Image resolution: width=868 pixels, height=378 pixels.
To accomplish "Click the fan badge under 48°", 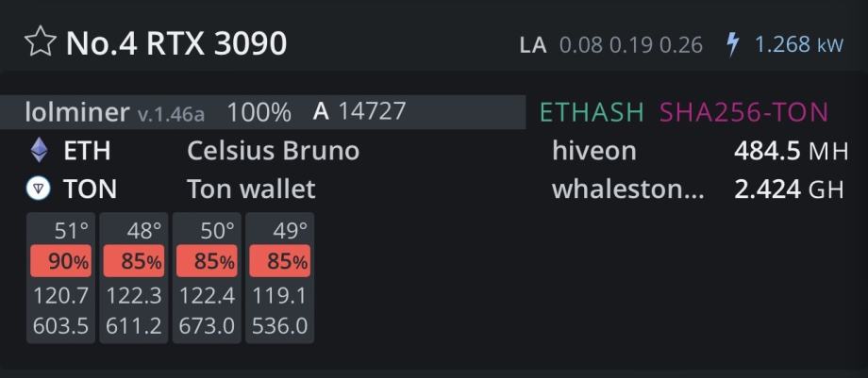I will click(x=134, y=261).
